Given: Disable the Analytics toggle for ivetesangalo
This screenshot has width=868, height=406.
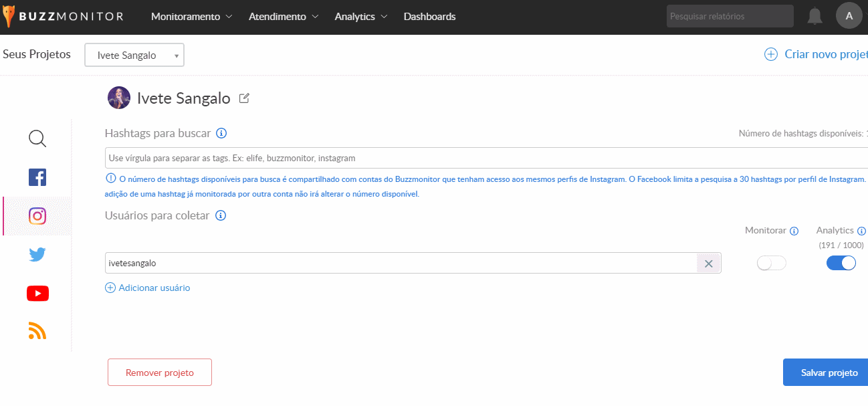Looking at the screenshot, I should pos(841,264).
